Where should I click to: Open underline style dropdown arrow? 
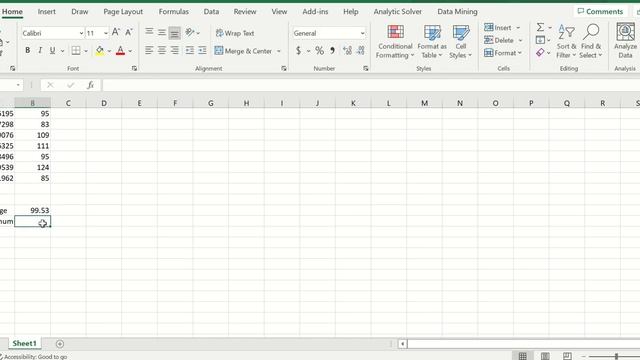tap(62, 51)
